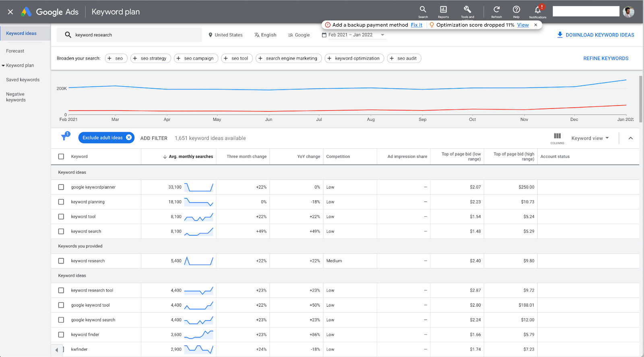Collapse the chart with the up chevron
This screenshot has width=644, height=357.
tap(631, 138)
